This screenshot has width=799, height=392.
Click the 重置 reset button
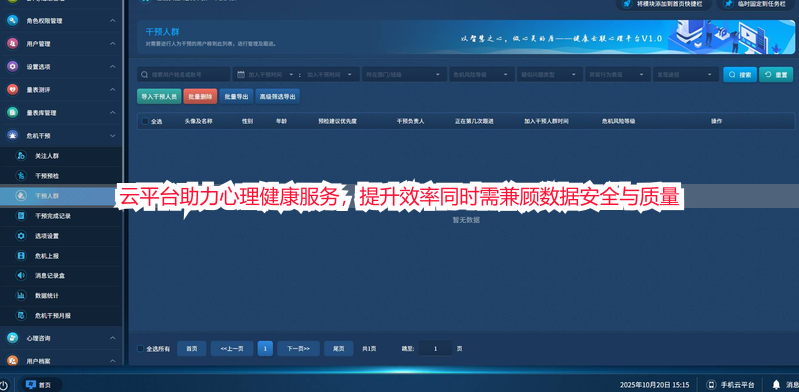point(776,74)
